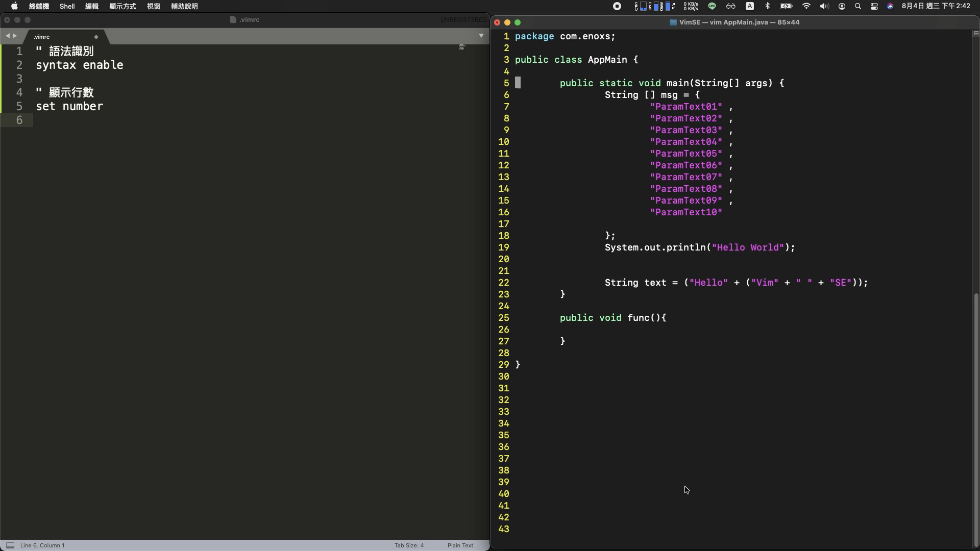Click the volume speaker icon
Screen dimensions: 980x551
click(x=824, y=6)
